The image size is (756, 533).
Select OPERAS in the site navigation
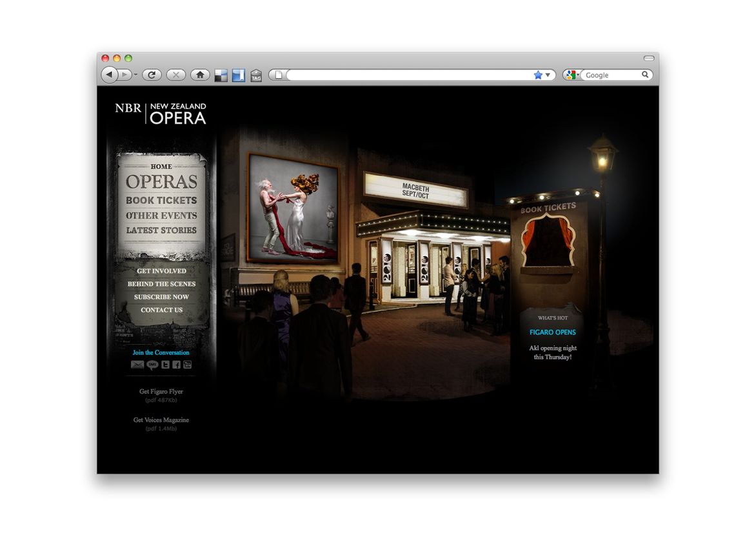(161, 182)
